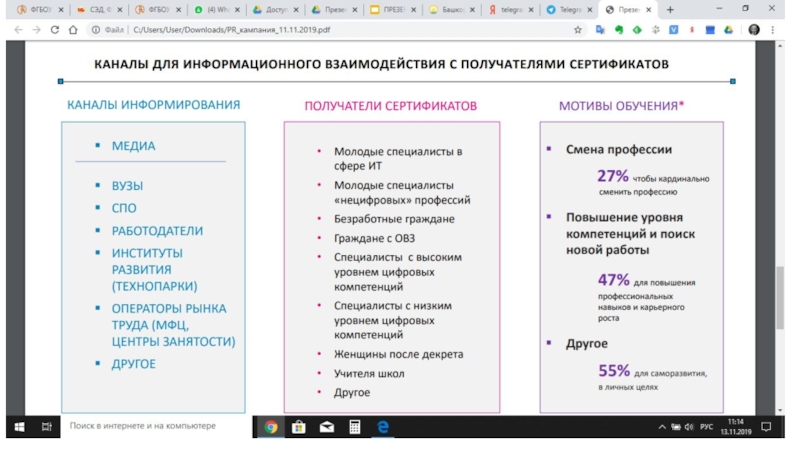Click the text Учителя школ

coord(369,373)
